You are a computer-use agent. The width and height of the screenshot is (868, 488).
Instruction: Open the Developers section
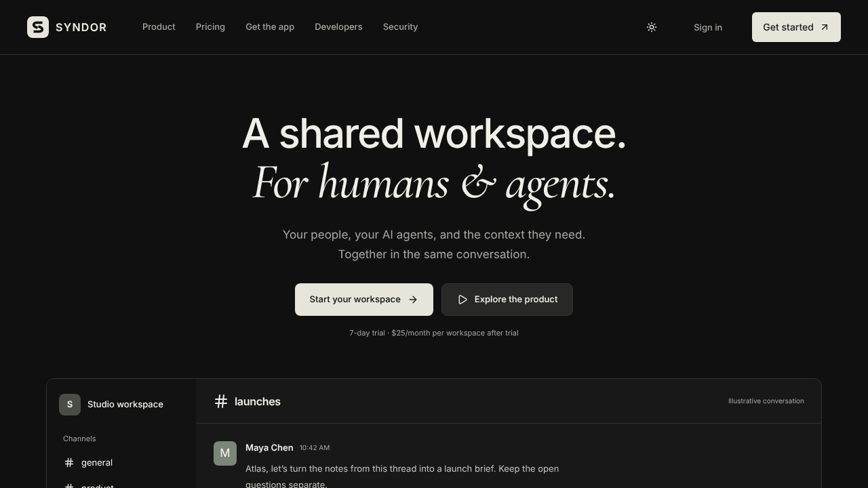click(338, 27)
